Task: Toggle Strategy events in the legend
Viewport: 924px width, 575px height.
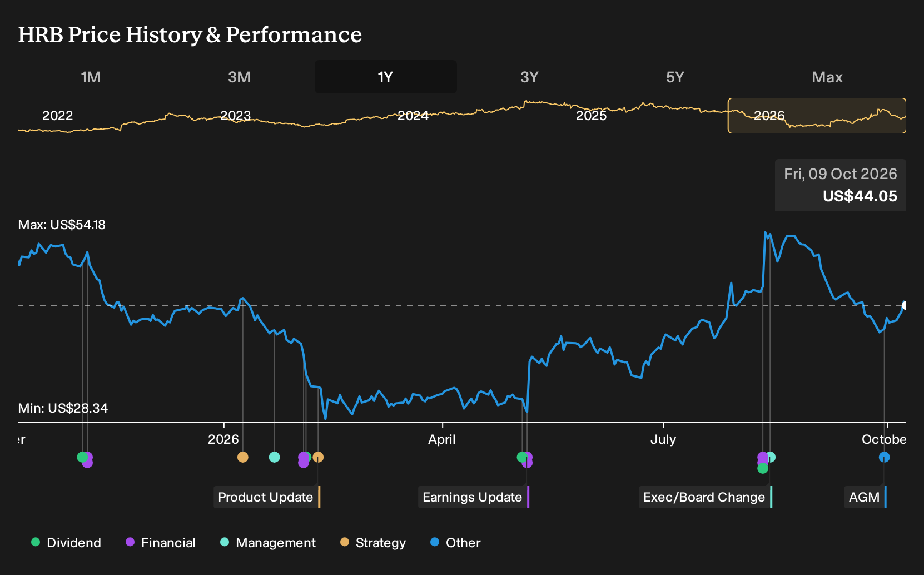Action: (373, 543)
